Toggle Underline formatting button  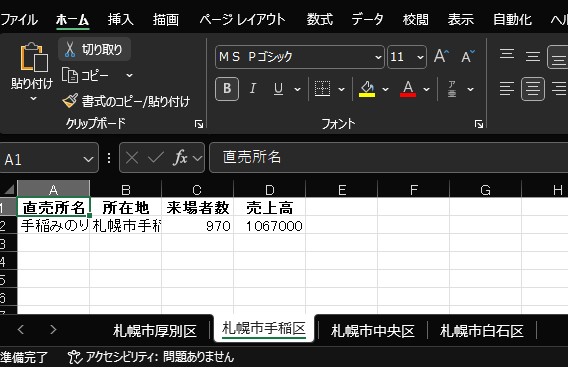tap(278, 89)
